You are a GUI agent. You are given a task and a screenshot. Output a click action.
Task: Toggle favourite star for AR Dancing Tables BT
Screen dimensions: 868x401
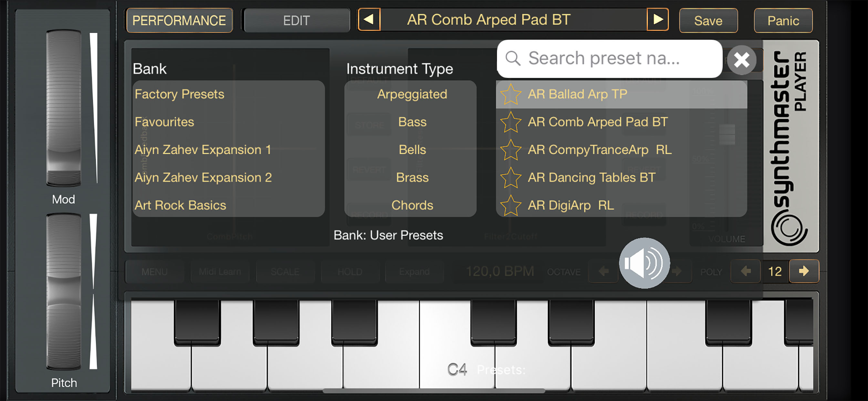511,178
